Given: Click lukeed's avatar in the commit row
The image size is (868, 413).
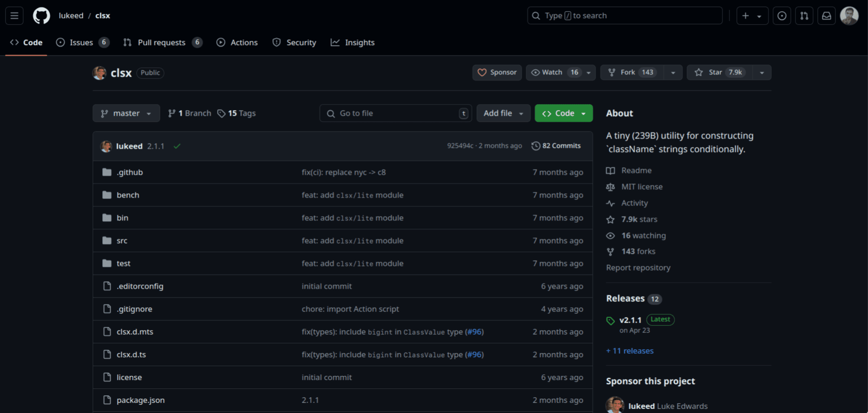Looking at the screenshot, I should (106, 146).
